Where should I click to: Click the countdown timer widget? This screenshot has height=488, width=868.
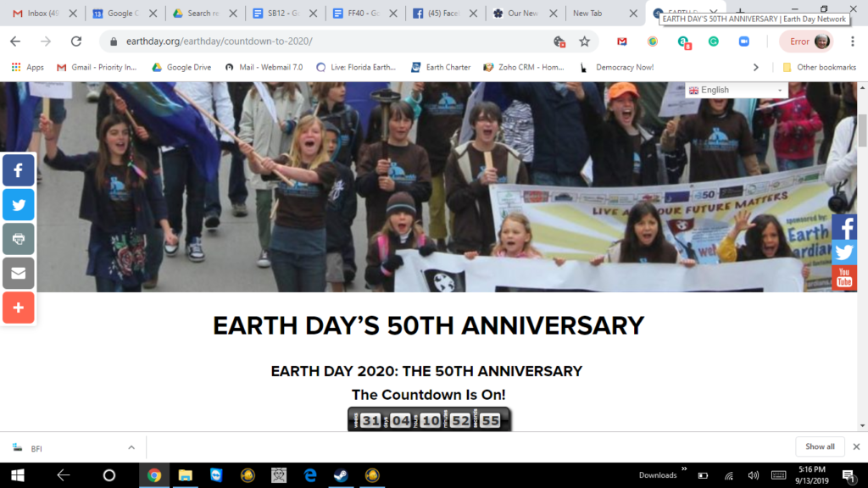click(429, 419)
